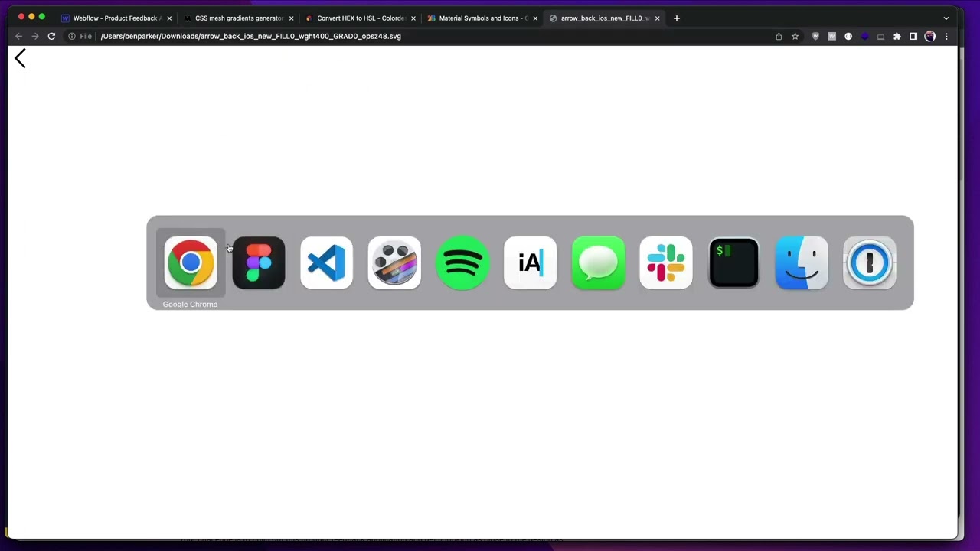The width and height of the screenshot is (980, 551).
Task: Click the browser Back arrow button
Action: [x=19, y=36]
